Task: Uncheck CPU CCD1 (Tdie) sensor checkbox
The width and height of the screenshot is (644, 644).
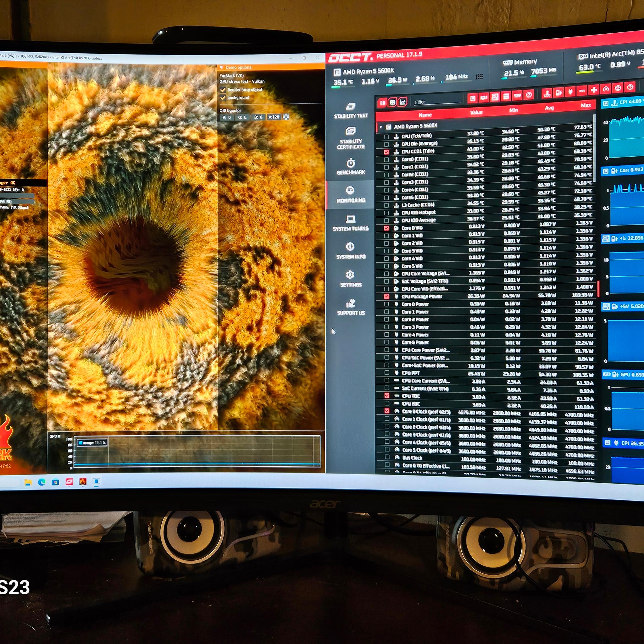Action: pos(386,152)
